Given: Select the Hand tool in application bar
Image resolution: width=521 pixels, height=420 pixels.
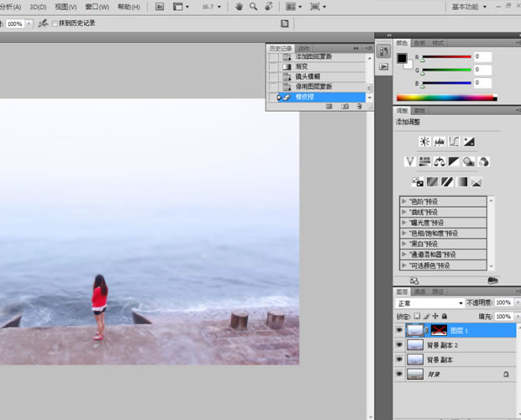Looking at the screenshot, I should (x=239, y=7).
